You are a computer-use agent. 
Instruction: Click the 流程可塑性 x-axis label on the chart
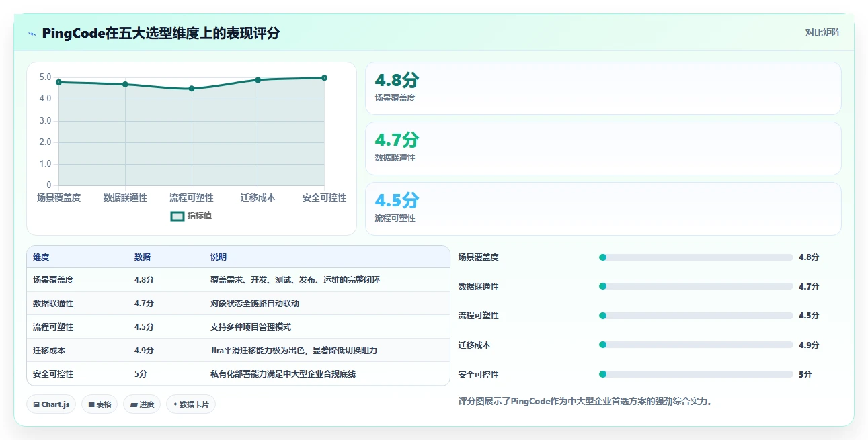click(192, 197)
